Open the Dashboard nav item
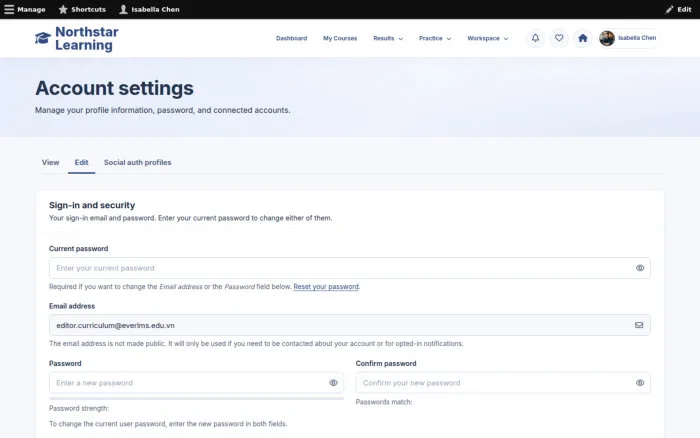This screenshot has width=700, height=438. tap(292, 38)
